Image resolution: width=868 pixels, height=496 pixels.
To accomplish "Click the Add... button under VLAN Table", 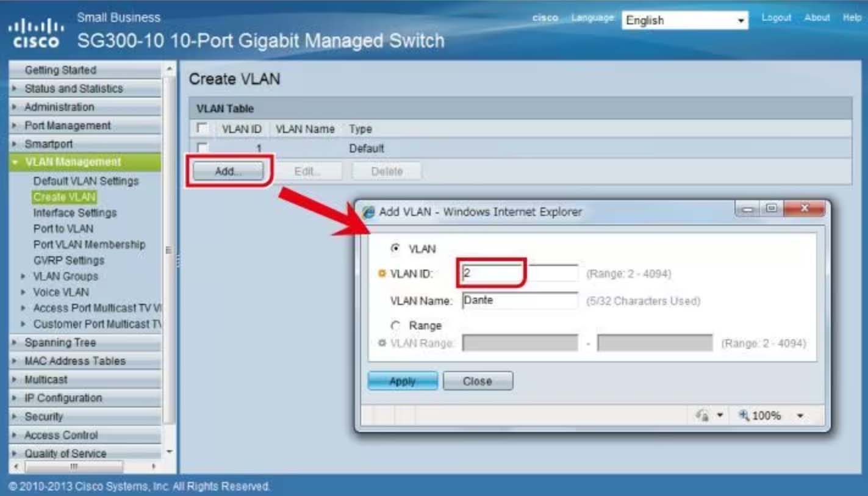I will (x=228, y=171).
